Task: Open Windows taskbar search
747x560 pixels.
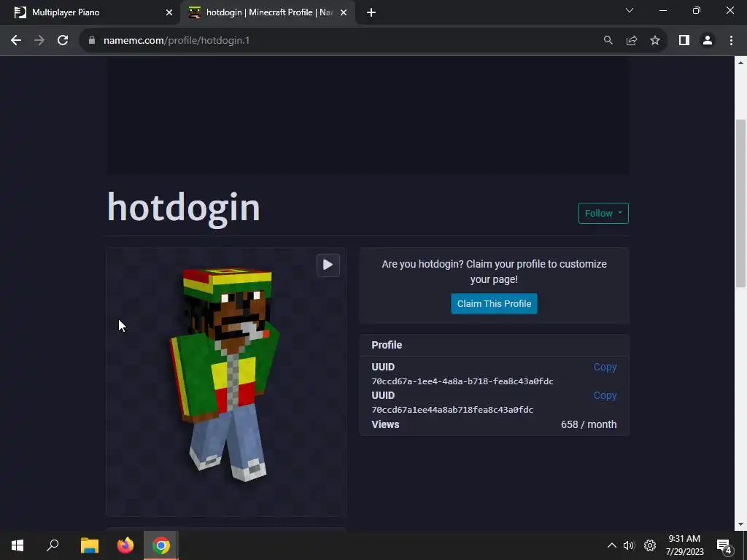Action: (53, 545)
